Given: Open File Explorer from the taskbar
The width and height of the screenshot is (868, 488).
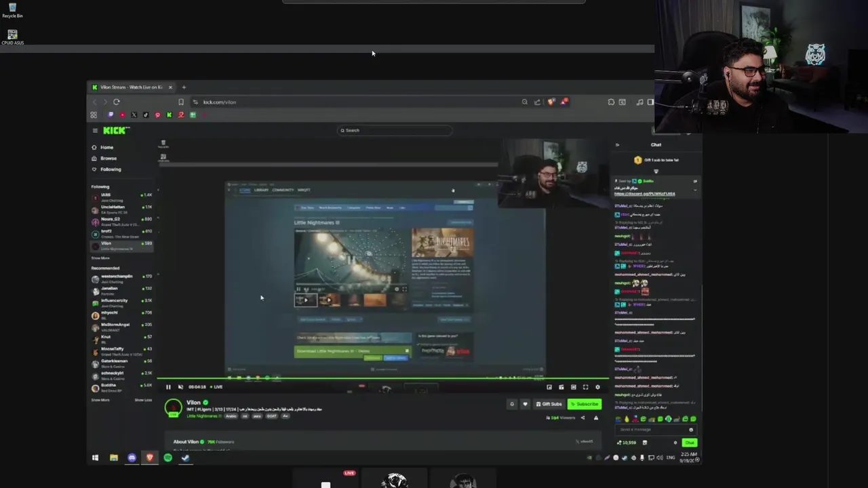Looking at the screenshot, I should pos(113,457).
